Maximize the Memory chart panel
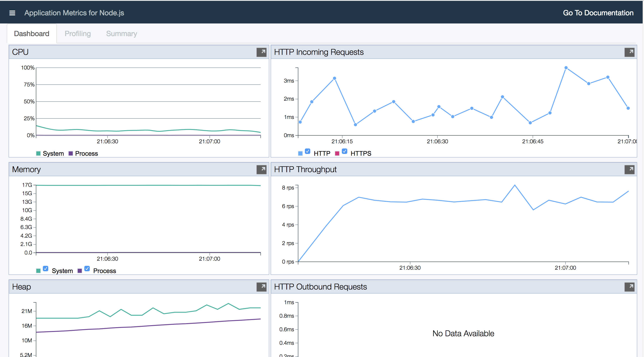Screen dimensions: 644x357 click(261, 169)
